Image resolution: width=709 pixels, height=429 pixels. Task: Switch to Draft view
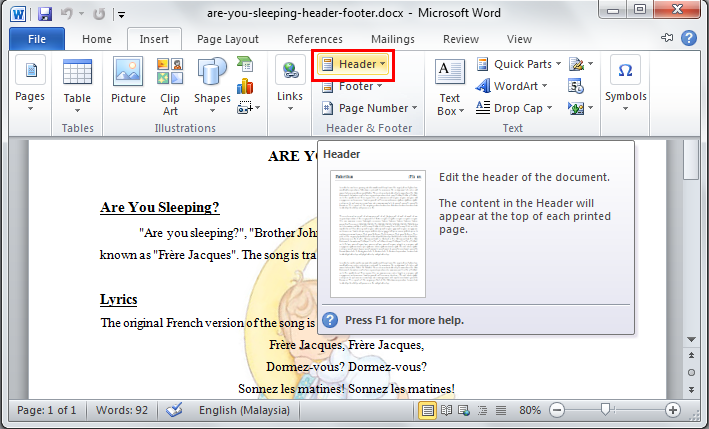tap(501, 410)
